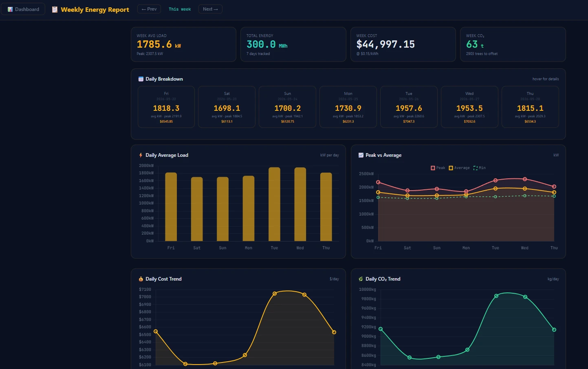This screenshot has height=369, width=588.
Task: Click the Thursday endpoint of Daily CO₂ Trend
Action: (554, 330)
